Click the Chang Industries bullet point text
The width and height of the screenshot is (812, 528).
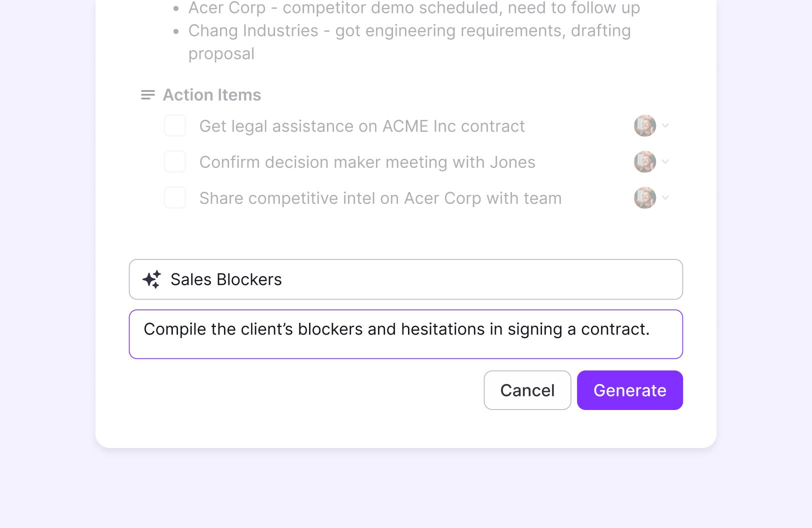tap(409, 42)
